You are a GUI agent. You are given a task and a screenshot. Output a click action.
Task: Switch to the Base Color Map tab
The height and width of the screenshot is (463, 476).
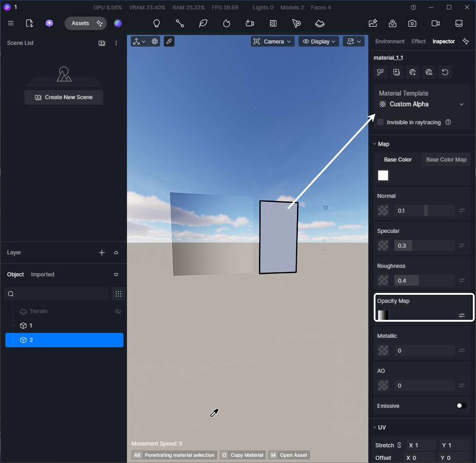[446, 160]
